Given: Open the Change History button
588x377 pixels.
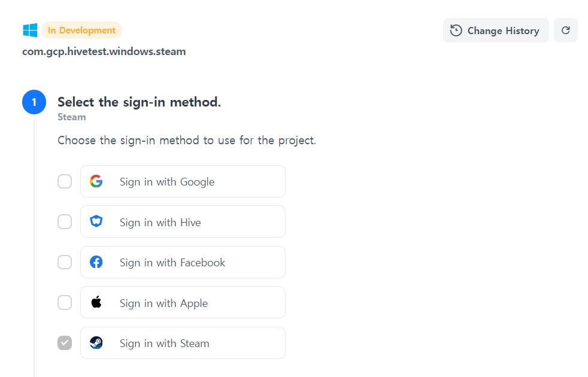Looking at the screenshot, I should tap(496, 31).
